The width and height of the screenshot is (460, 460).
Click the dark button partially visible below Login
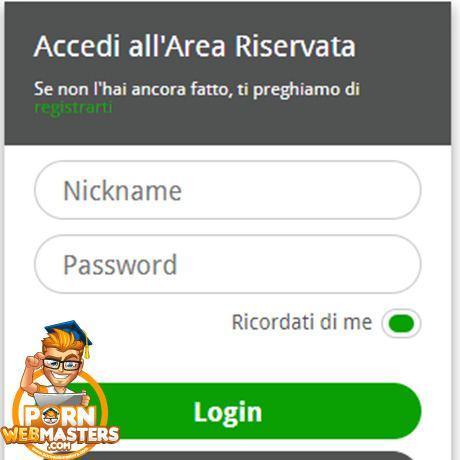pos(233,456)
